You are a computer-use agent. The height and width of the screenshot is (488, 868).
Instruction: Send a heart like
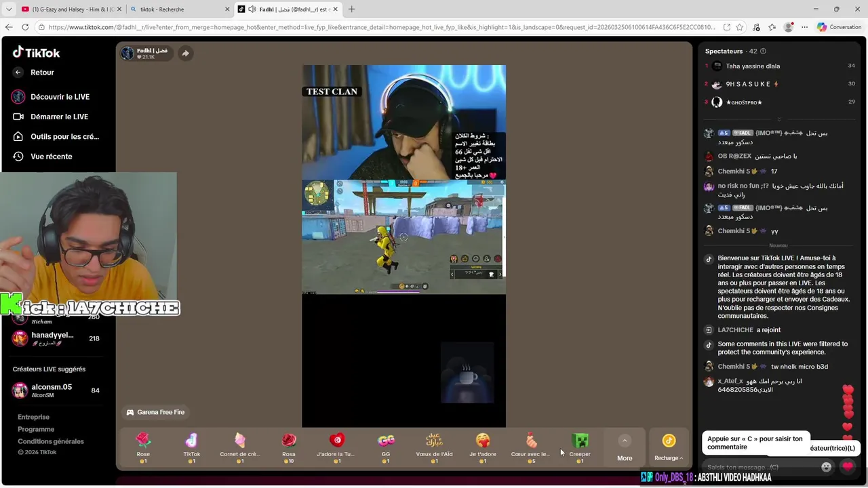click(848, 466)
